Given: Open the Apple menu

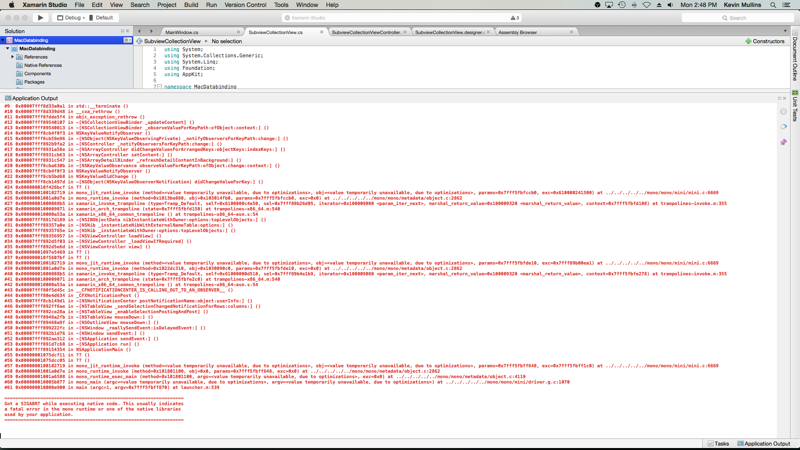Looking at the screenshot, I should [x=11, y=5].
